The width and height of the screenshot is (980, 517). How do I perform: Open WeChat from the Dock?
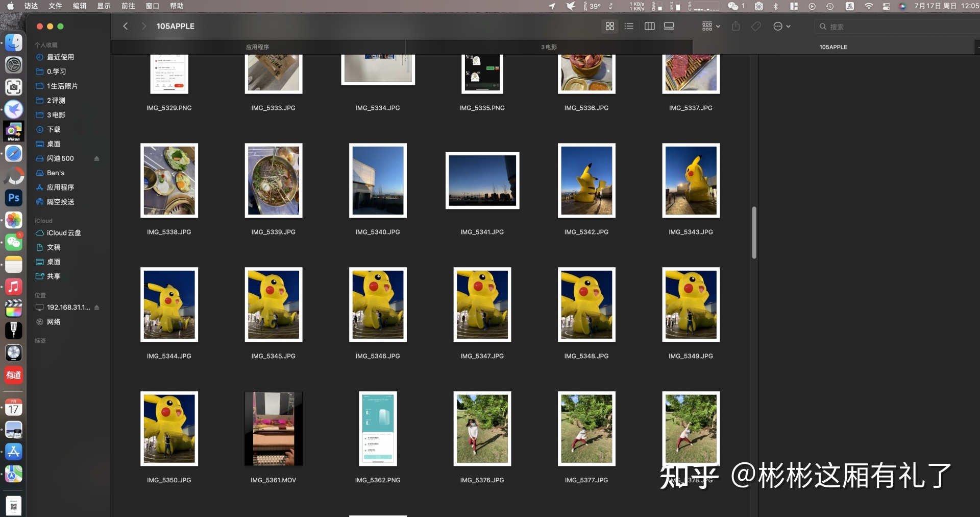tap(14, 242)
